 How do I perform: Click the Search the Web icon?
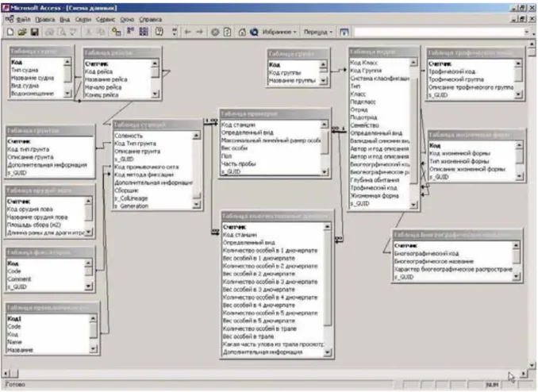coord(254,32)
